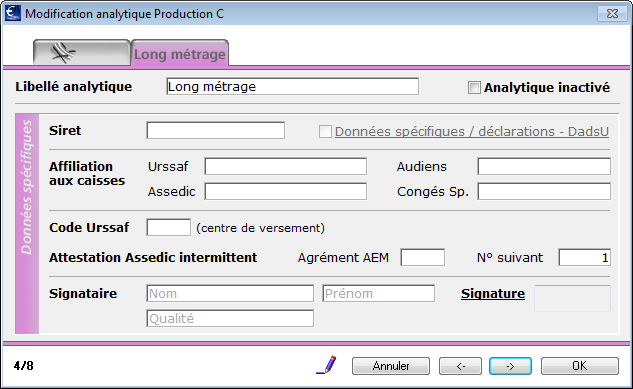
Task: Click the Libellé analytique text field
Action: click(292, 86)
